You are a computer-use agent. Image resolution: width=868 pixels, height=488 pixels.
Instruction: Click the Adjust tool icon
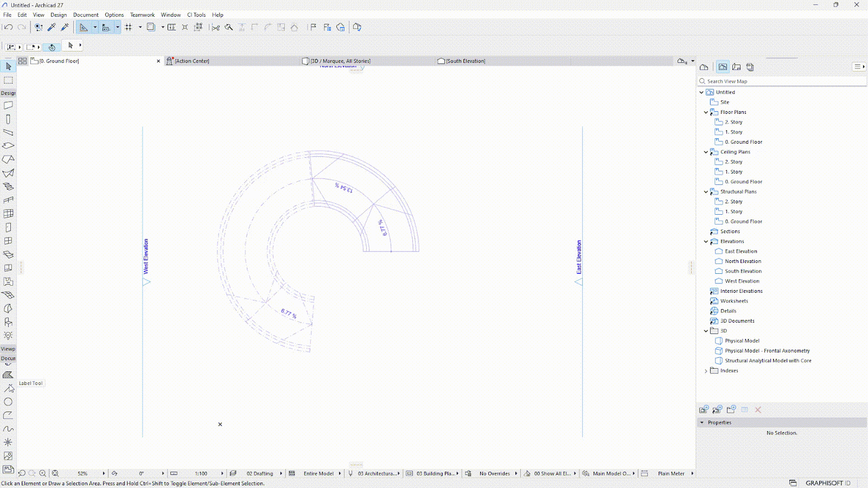point(242,27)
